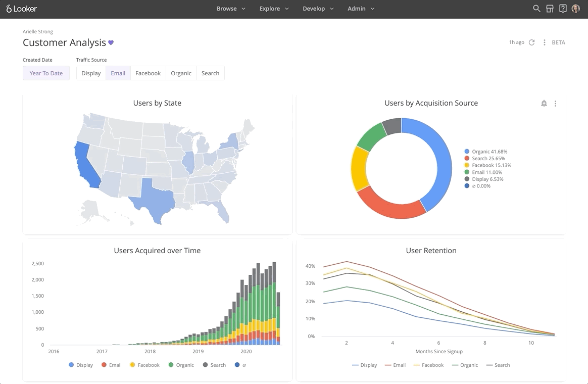
Task: Open the search from the top bar
Action: pos(536,9)
